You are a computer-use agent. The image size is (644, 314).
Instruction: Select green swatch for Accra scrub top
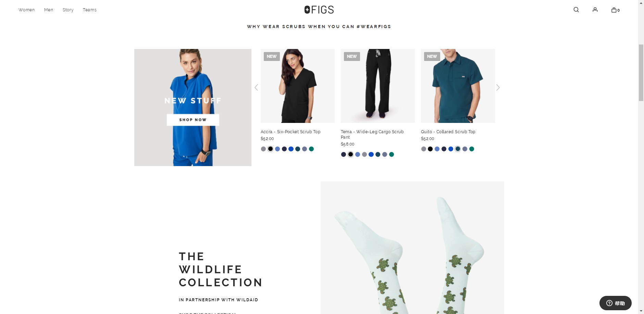311,149
